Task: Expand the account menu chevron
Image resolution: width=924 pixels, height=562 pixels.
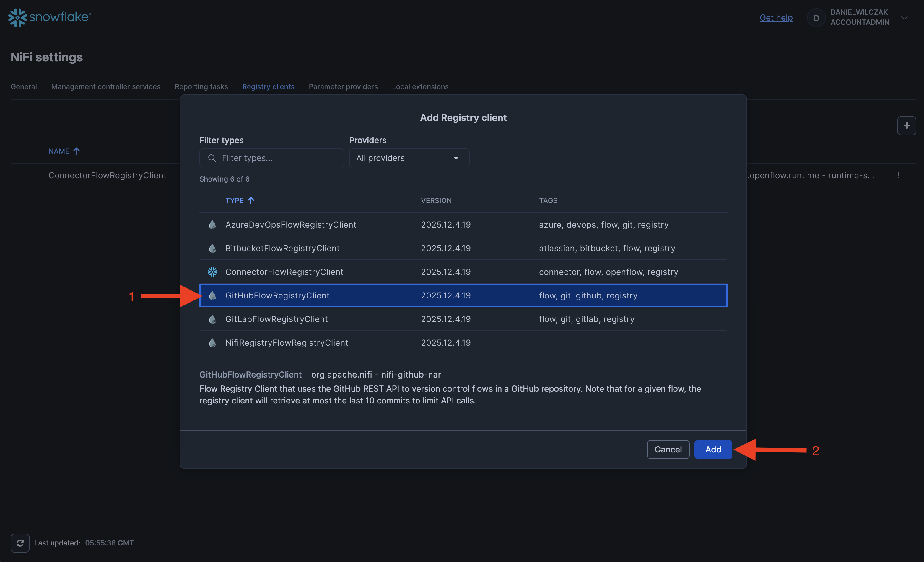Action: pyautogui.click(x=904, y=18)
